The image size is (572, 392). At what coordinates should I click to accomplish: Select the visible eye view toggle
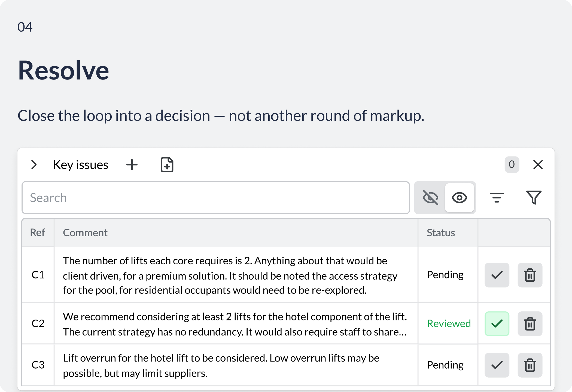[460, 198]
